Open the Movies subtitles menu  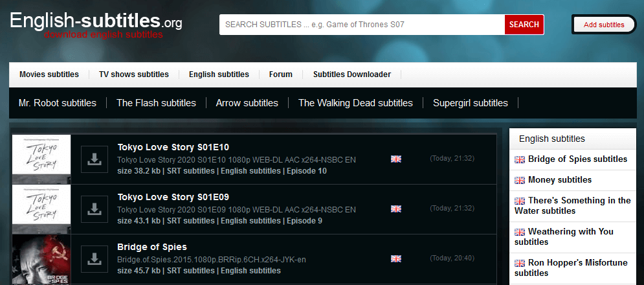coord(49,74)
